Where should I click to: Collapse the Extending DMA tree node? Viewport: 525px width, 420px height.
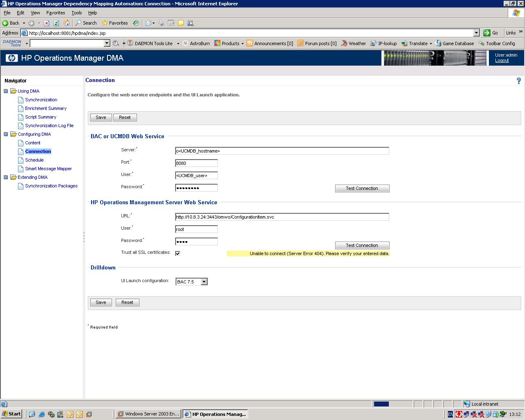tap(6, 177)
